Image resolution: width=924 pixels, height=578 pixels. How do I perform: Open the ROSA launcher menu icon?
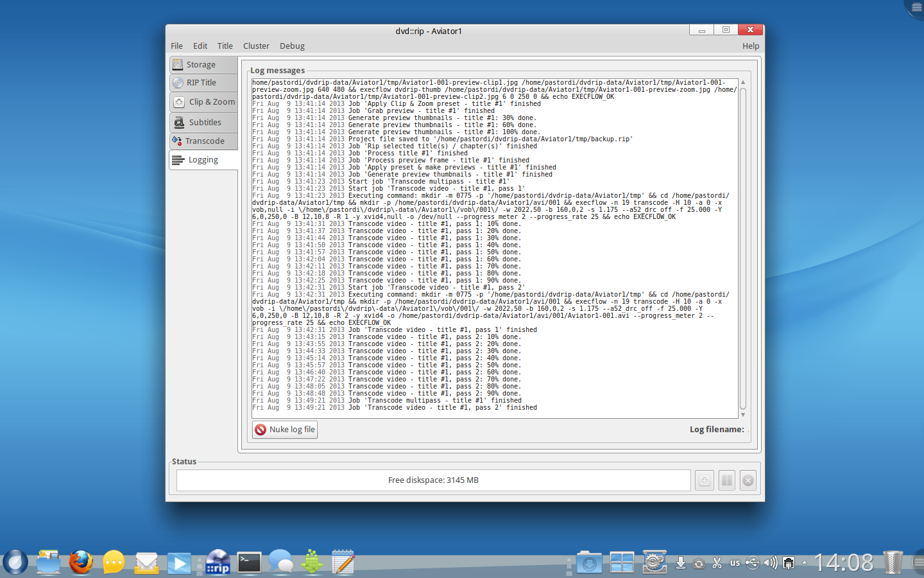pyautogui.click(x=15, y=562)
